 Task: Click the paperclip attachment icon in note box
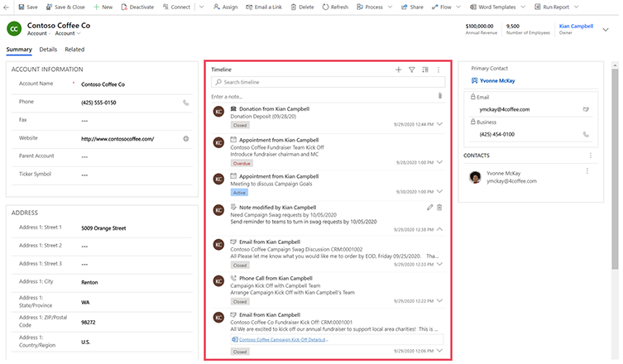pyautogui.click(x=439, y=96)
